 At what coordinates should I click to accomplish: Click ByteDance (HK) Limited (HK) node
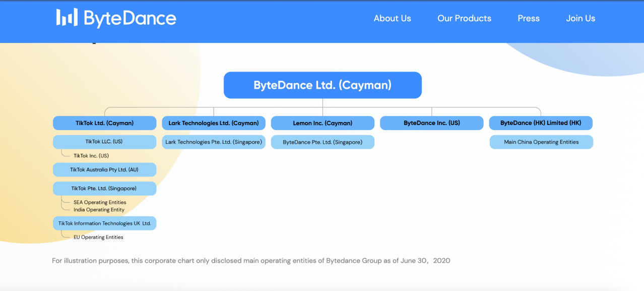click(x=541, y=123)
